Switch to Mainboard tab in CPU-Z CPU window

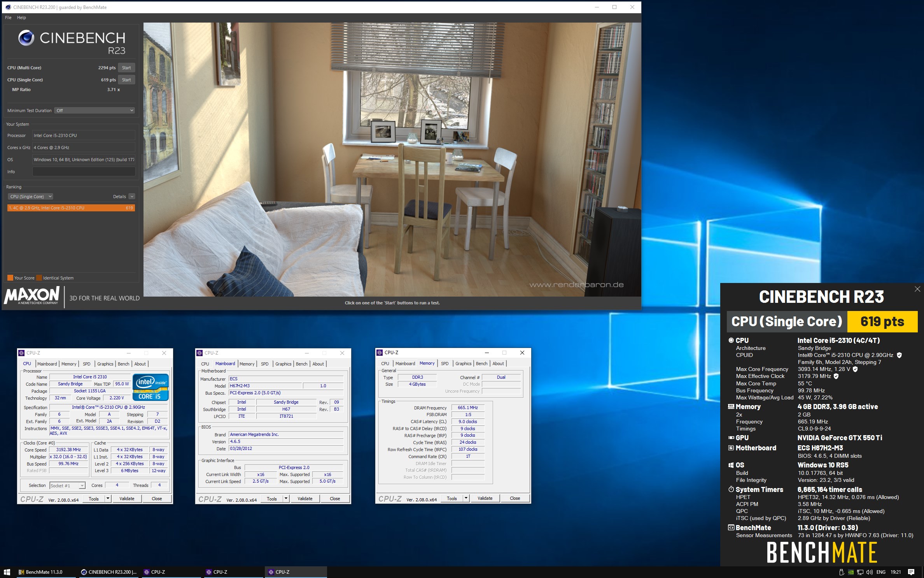coord(47,364)
